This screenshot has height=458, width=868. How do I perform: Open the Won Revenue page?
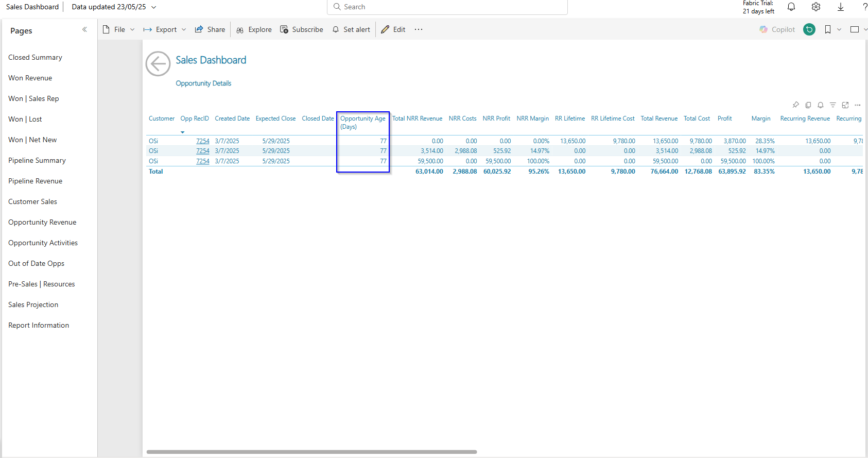30,78
